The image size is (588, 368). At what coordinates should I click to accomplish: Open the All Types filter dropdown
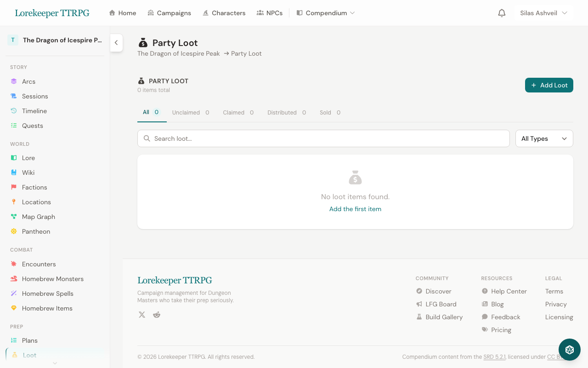coord(544,138)
